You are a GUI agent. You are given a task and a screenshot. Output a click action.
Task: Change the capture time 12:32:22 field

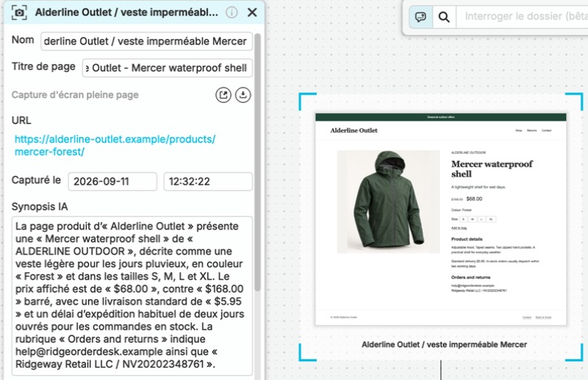208,181
